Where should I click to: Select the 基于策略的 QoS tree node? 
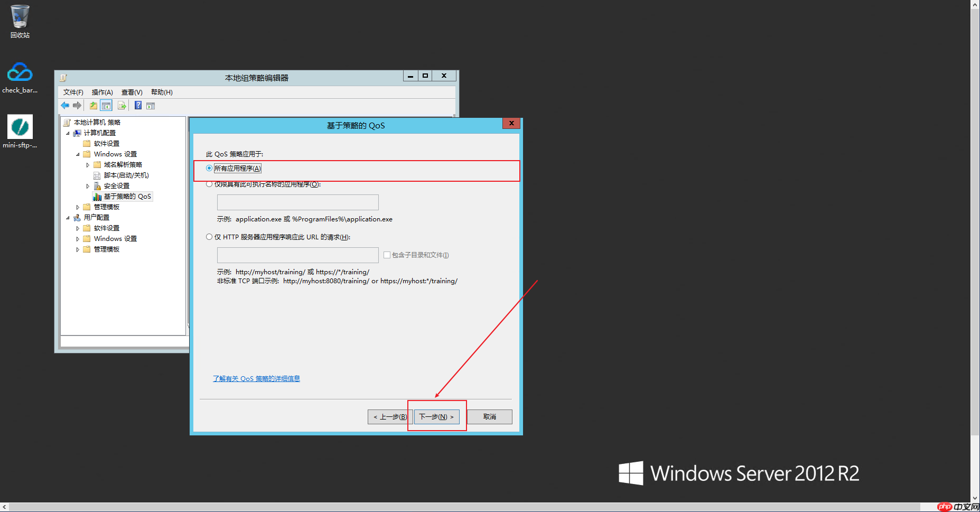click(128, 196)
